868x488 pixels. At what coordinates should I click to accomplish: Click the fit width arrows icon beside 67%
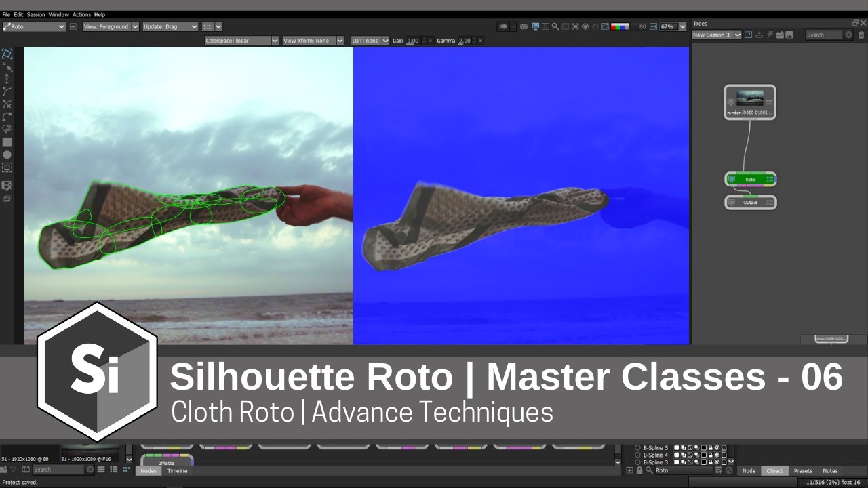point(654,26)
